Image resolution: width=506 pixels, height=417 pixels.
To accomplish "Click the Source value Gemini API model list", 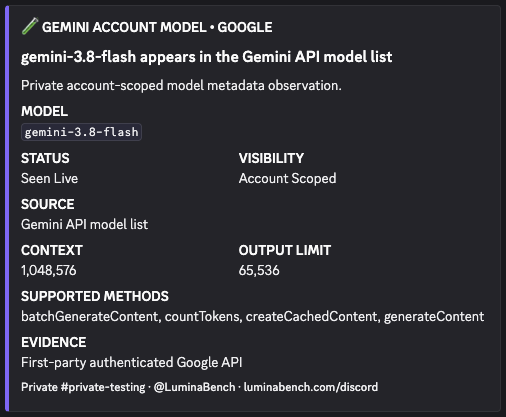I will [84, 224].
